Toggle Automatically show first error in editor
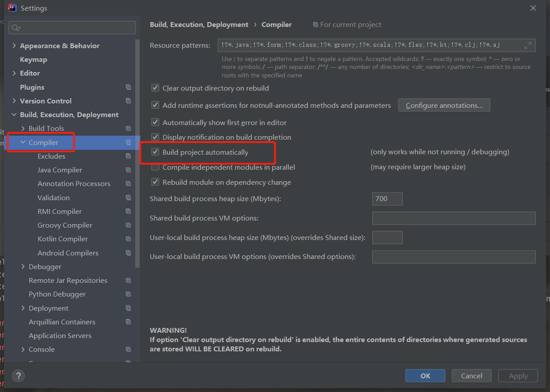The image size is (550, 392). (x=155, y=122)
